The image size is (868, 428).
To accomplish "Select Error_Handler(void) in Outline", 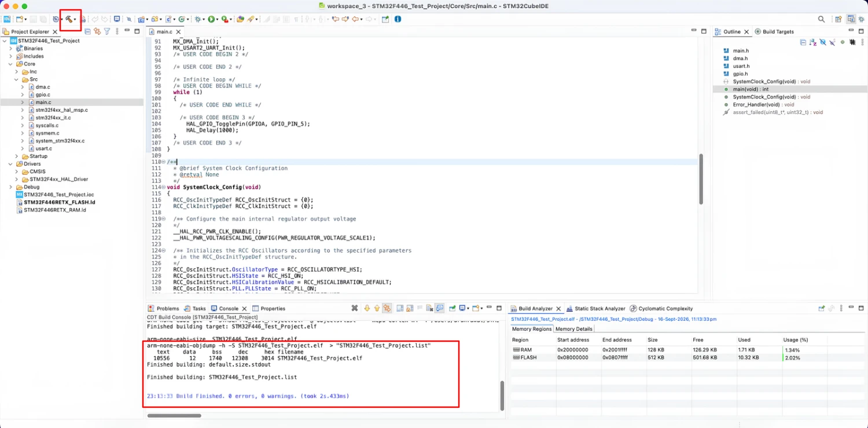I will click(764, 105).
